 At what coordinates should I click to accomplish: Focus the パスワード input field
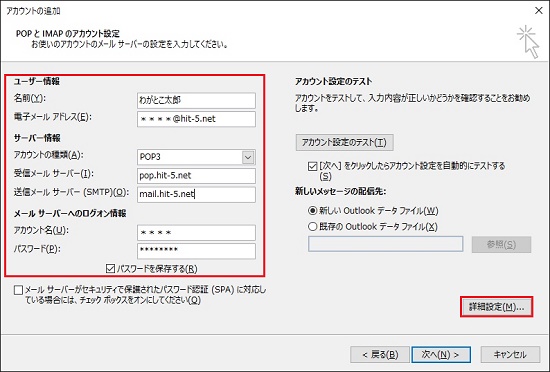pyautogui.click(x=196, y=251)
